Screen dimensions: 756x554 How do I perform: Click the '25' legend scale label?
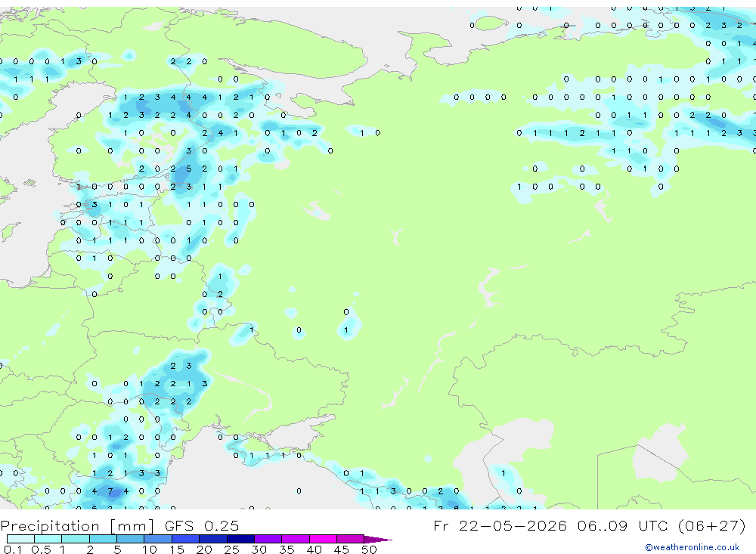tap(232, 549)
